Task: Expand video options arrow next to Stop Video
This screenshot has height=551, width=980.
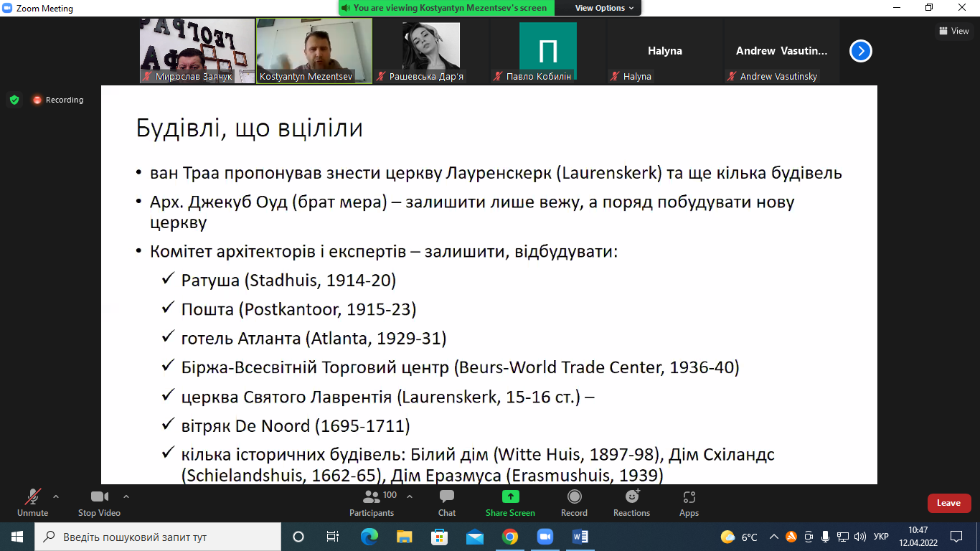Action: pos(126,496)
